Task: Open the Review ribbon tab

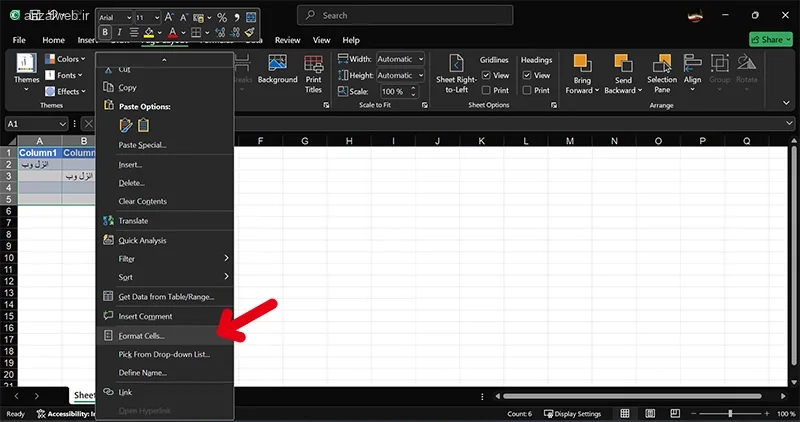Action: (287, 40)
